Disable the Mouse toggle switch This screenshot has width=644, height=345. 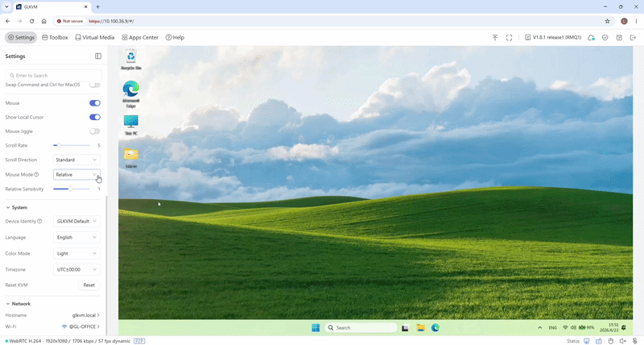coord(95,103)
